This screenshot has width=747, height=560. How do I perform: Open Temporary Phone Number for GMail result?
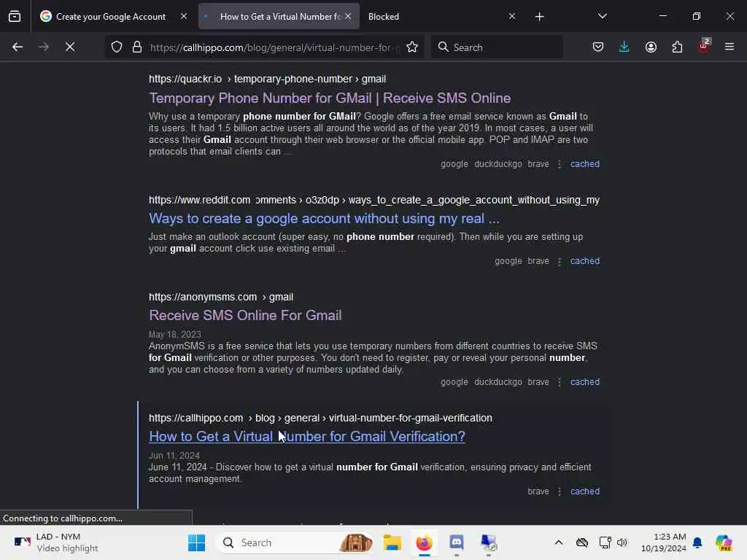pos(330,98)
